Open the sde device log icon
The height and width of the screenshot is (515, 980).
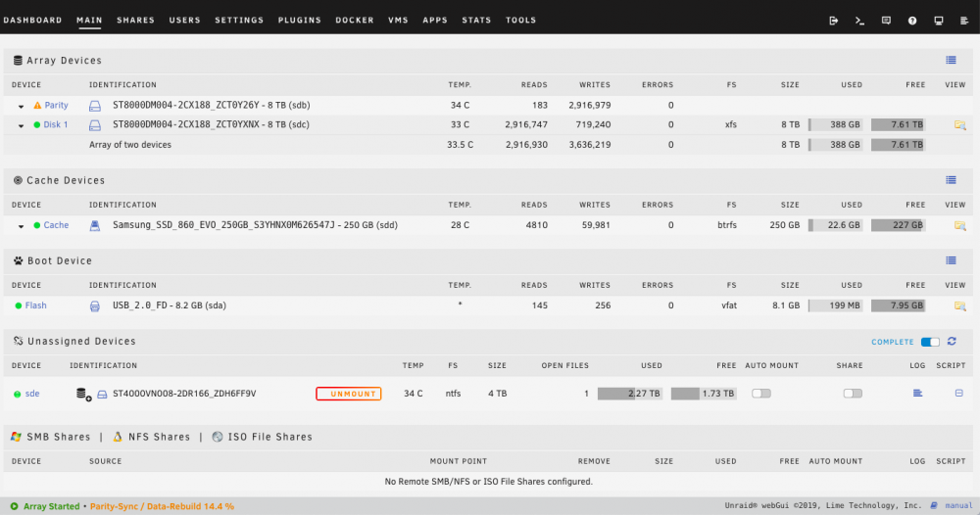point(917,394)
